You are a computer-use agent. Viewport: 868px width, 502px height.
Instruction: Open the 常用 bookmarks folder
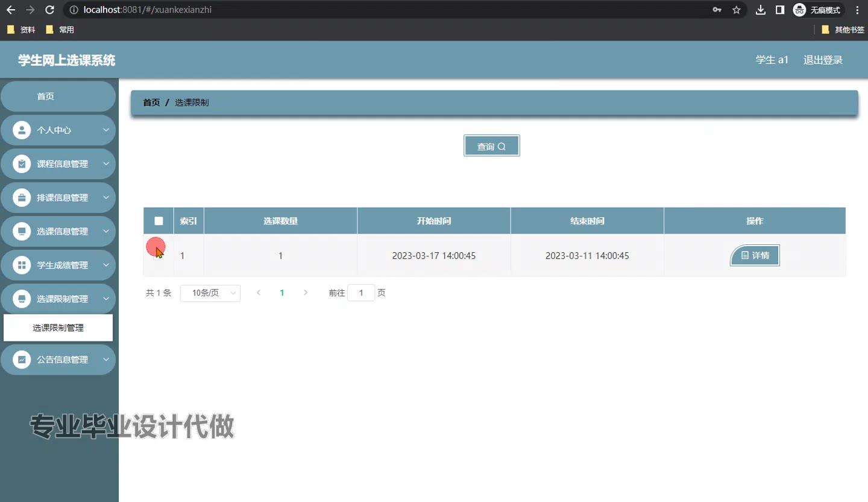60,30
